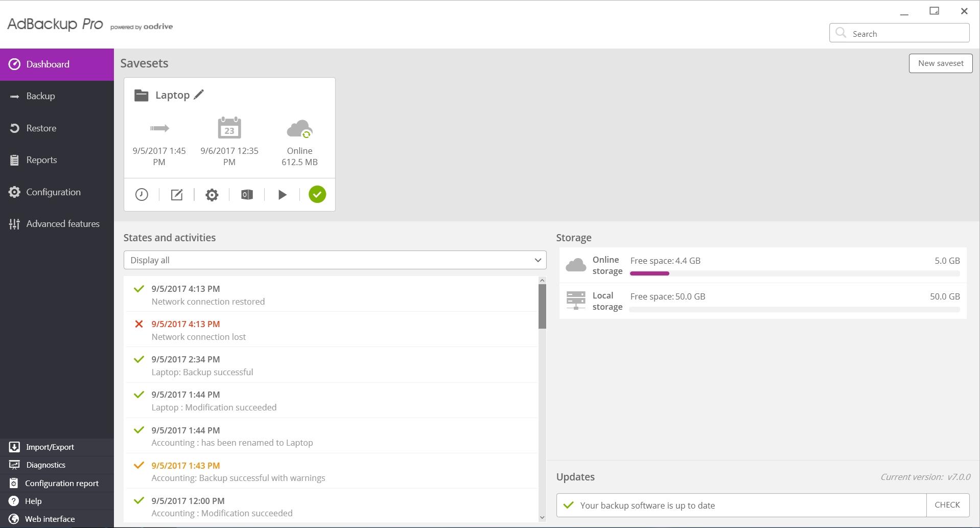The image size is (980, 528).
Task: Click the activities list scroll up arrow
Action: [542, 280]
